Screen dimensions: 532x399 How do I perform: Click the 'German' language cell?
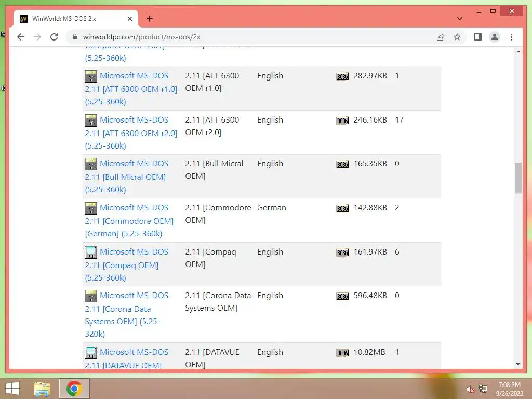[x=271, y=208]
